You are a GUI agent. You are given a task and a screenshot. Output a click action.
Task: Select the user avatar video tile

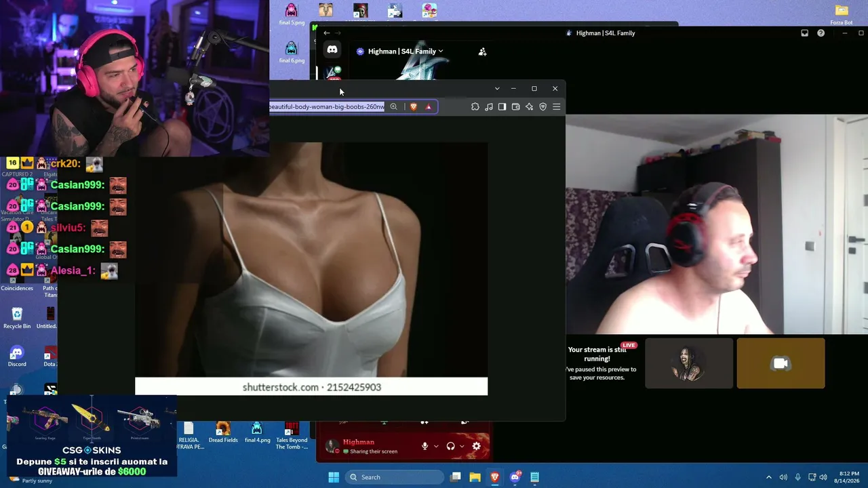click(x=689, y=363)
